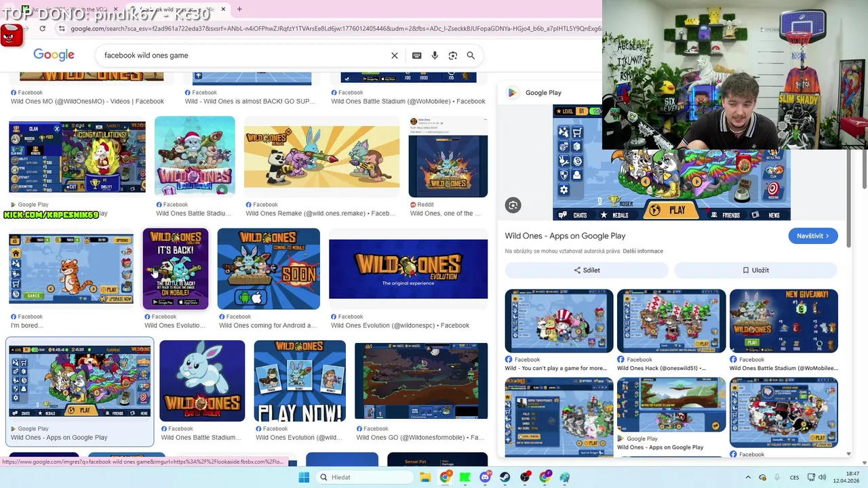Open the green Kick app on taskbar

point(465,477)
